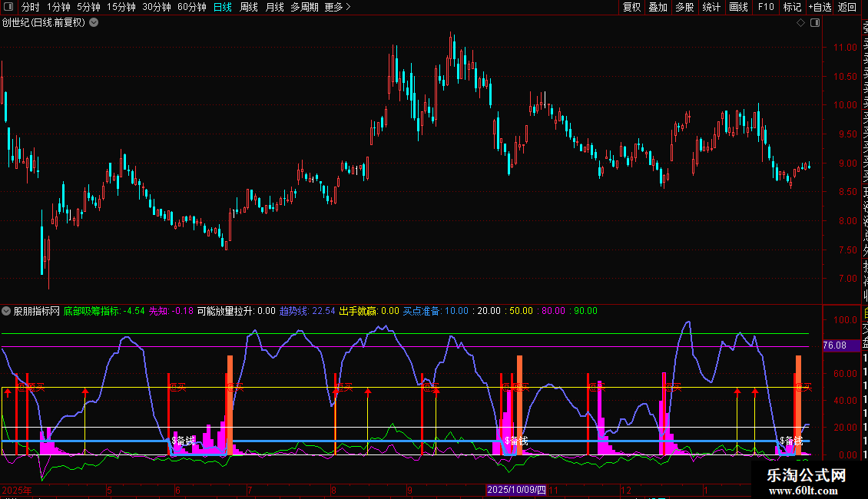Open the 多股 multi-stock view
868x499 pixels.
[x=684, y=7]
